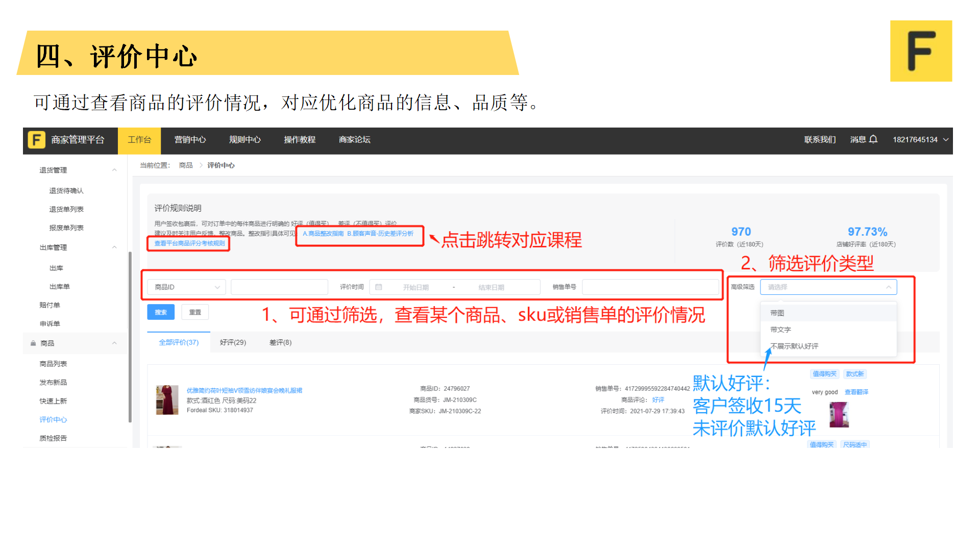Open link A.商品整改指南
This screenshot has width=980, height=551.
(x=323, y=234)
